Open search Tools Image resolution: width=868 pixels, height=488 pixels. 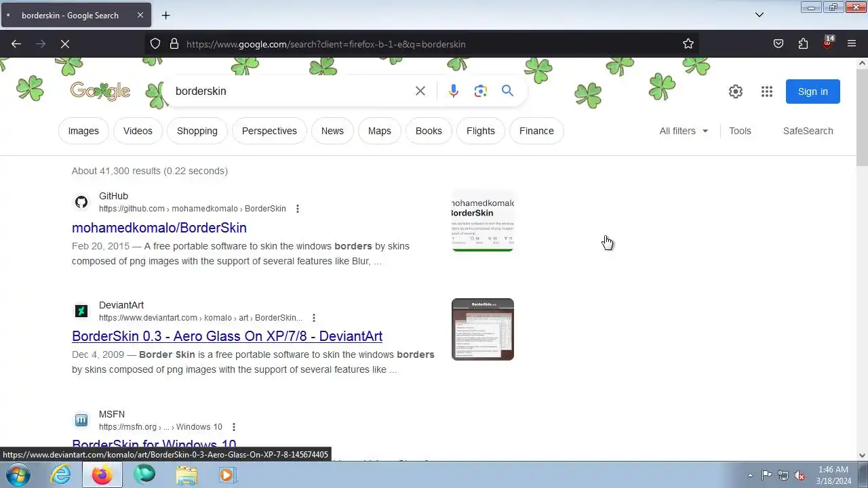(x=740, y=131)
